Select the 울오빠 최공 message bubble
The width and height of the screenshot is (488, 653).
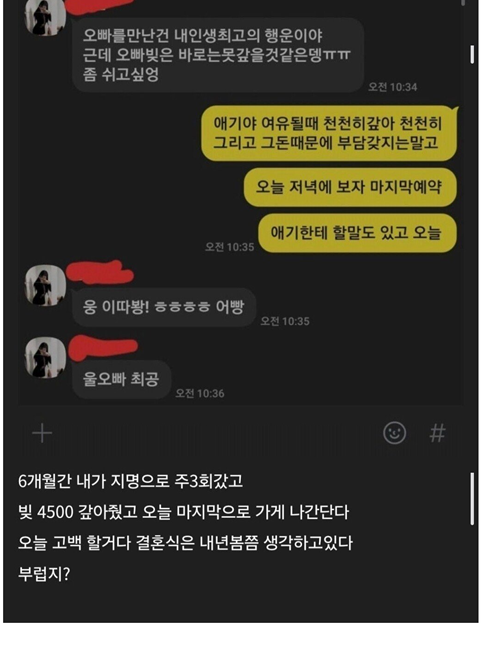[122, 379]
